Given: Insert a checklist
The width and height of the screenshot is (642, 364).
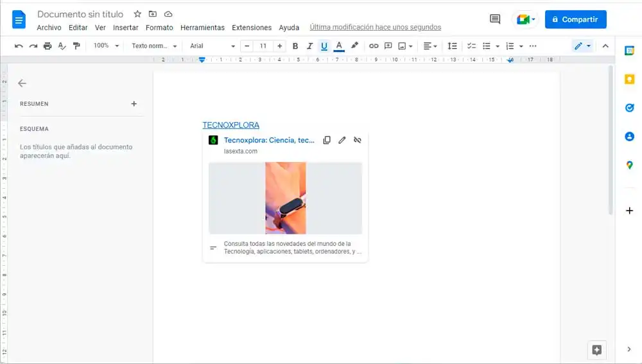Looking at the screenshot, I should (472, 46).
